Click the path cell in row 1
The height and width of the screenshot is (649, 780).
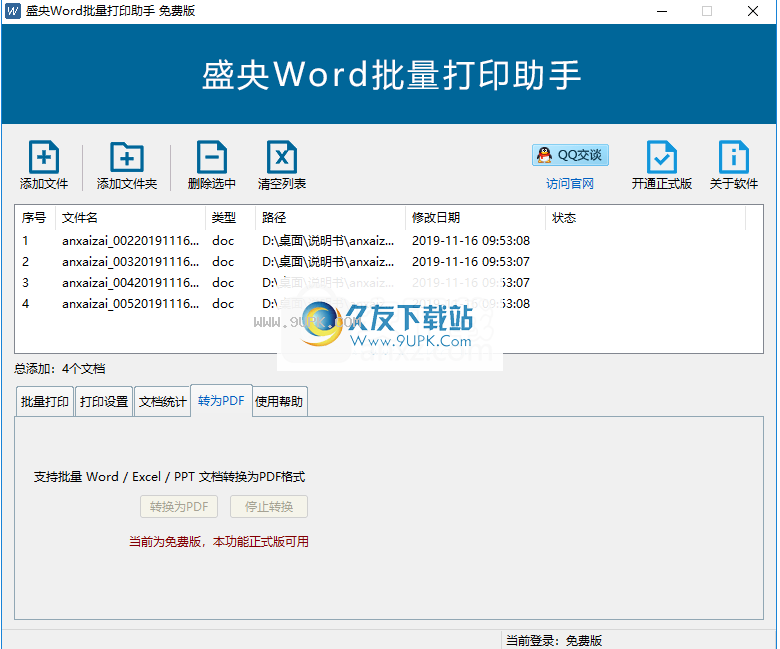click(x=328, y=241)
